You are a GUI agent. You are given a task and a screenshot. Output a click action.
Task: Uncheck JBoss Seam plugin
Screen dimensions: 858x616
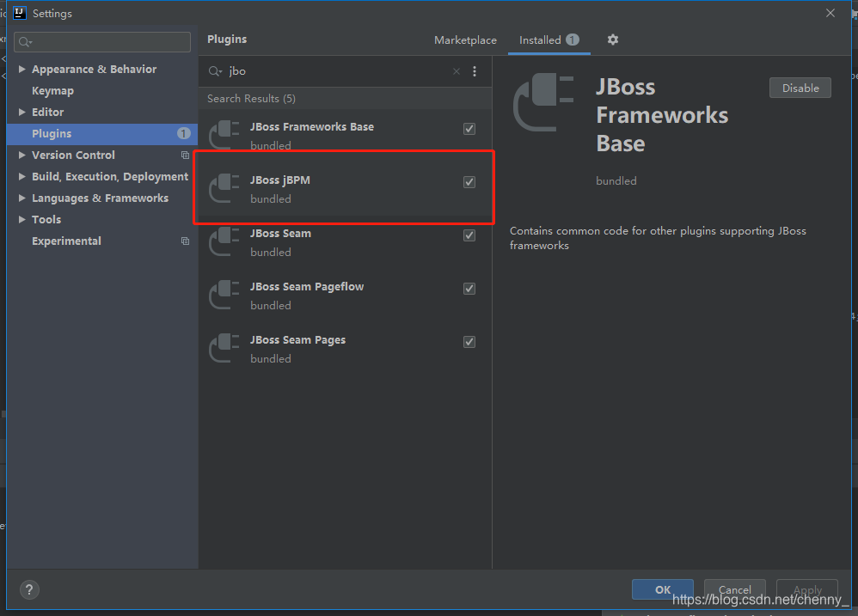point(469,235)
